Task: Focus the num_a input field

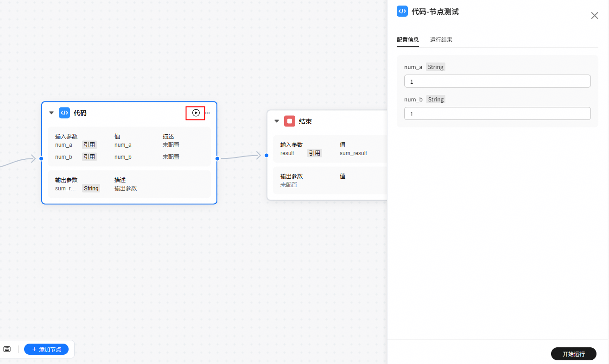Action: tap(497, 81)
